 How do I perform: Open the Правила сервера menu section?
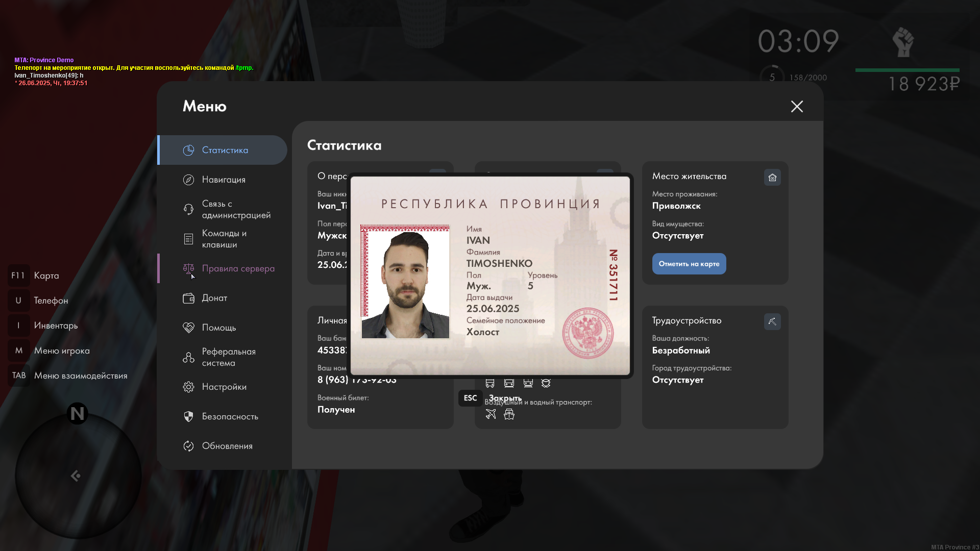[223, 268]
